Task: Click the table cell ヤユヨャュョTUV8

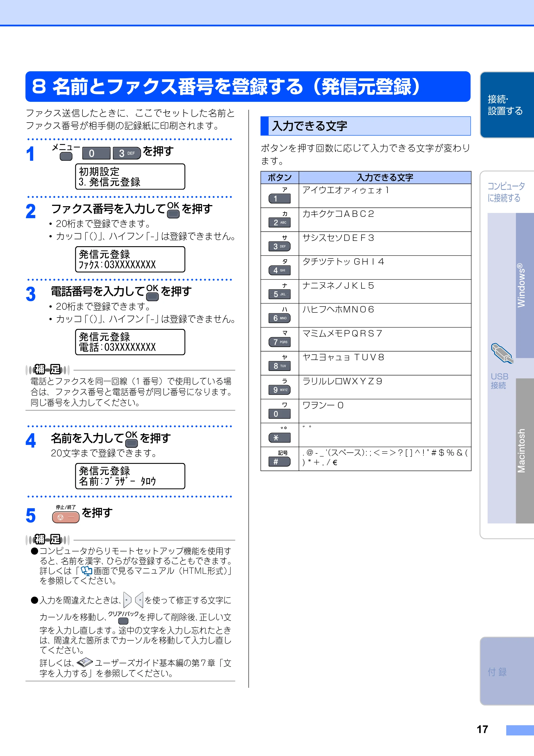Action: [x=385, y=363]
